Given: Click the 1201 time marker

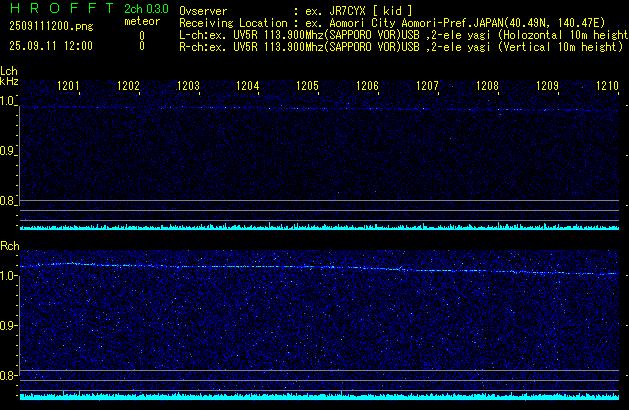Looking at the screenshot, I should pos(68,86).
